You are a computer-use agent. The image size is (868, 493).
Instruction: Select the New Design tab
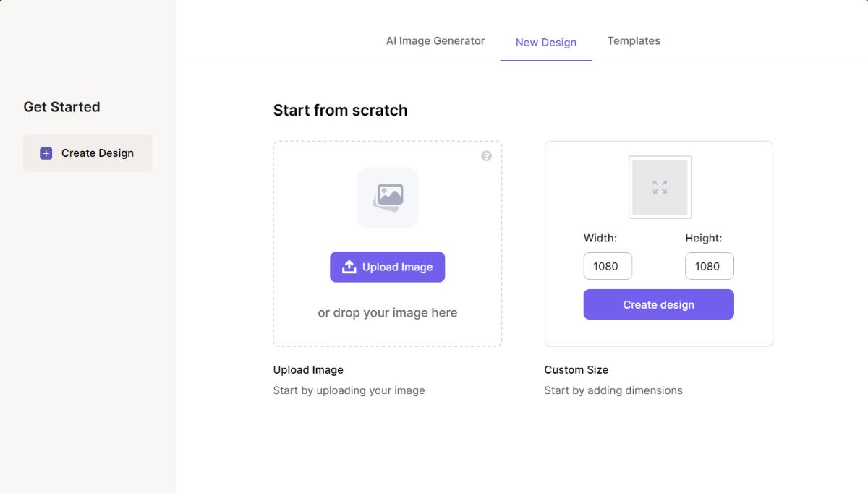546,42
